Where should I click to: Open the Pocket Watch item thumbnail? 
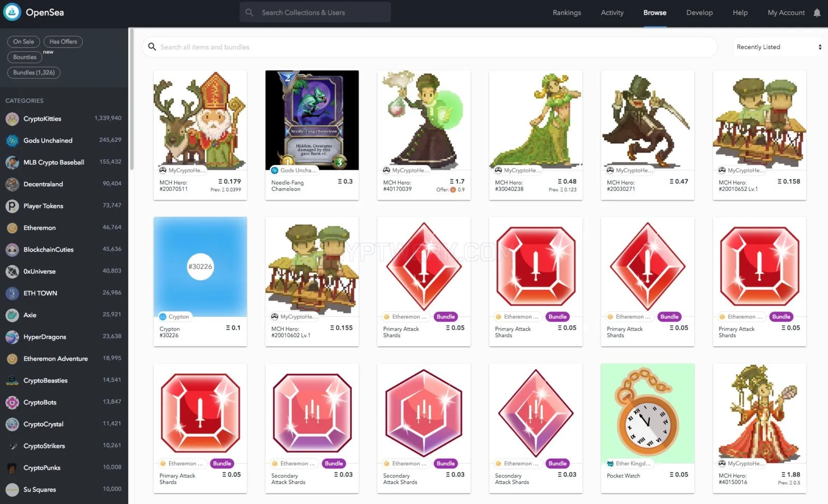coord(647,413)
